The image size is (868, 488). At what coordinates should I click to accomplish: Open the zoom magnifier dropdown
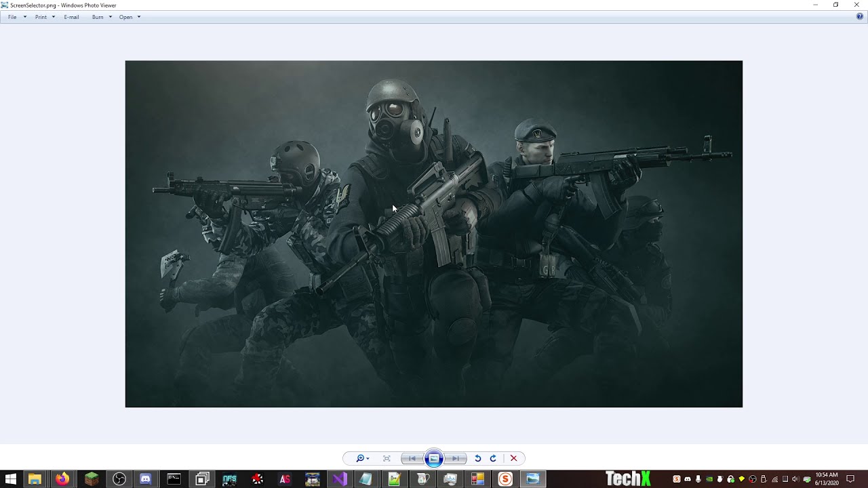tap(362, 459)
